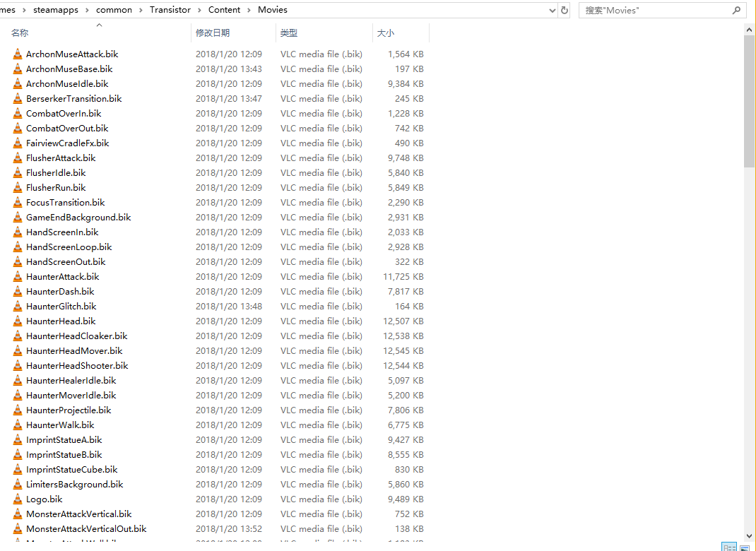The height and width of the screenshot is (551, 756).
Task: Select MonsterAttackVerticalOut.bik file name
Action: pyautogui.click(x=85, y=529)
